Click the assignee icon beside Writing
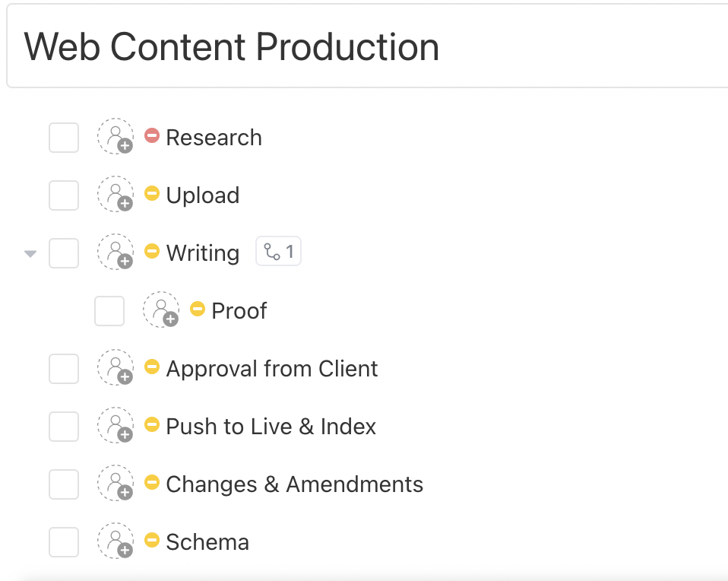 116,253
